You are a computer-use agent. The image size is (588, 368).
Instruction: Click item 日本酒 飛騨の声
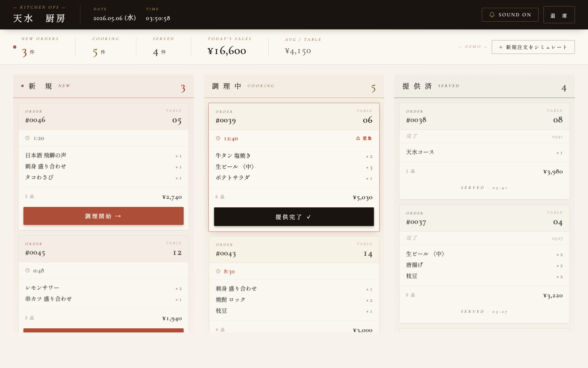click(46, 155)
